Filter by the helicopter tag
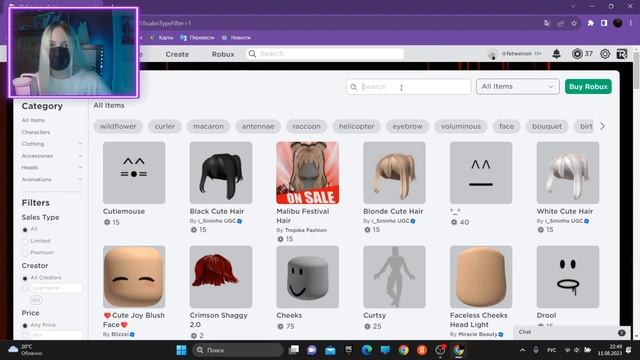Viewport: 640px width, 360px height. click(356, 127)
